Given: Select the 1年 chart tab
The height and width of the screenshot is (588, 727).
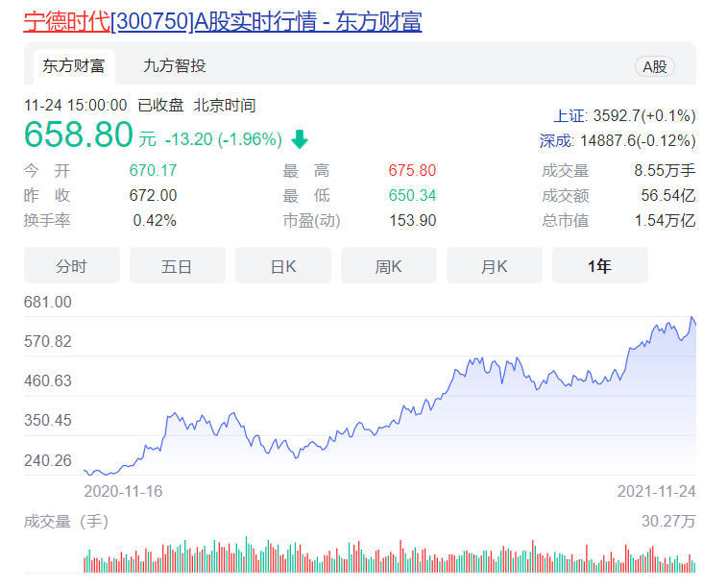Looking at the screenshot, I should (x=600, y=266).
